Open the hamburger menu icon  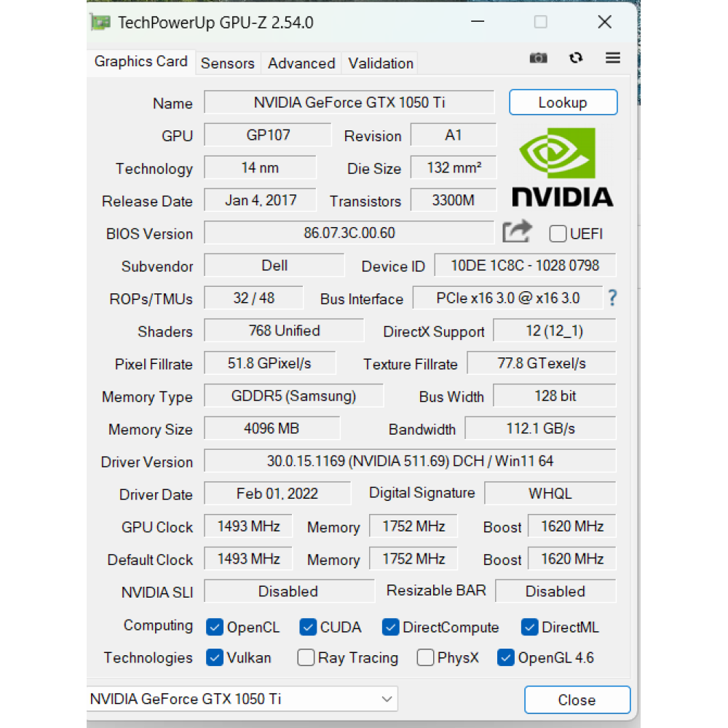613,58
